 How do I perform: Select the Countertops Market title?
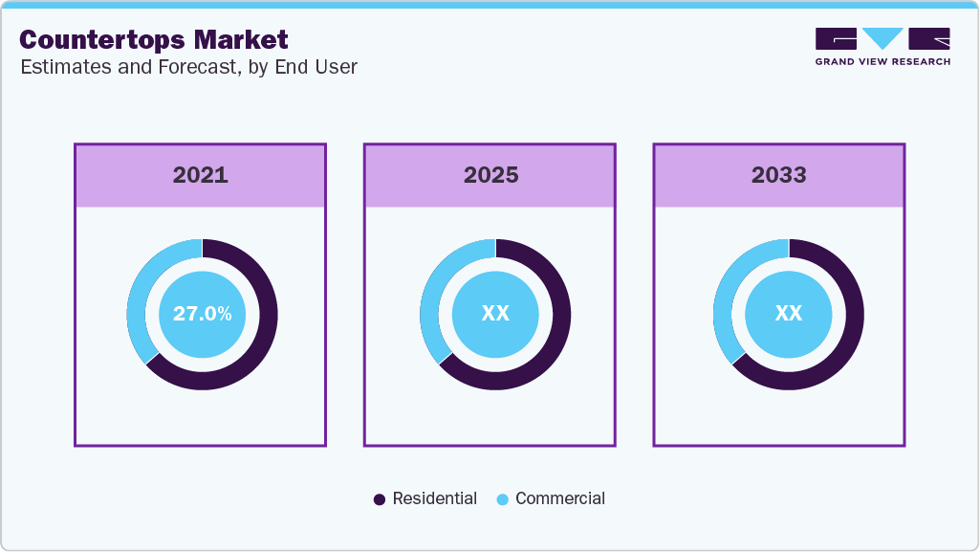pos(153,39)
